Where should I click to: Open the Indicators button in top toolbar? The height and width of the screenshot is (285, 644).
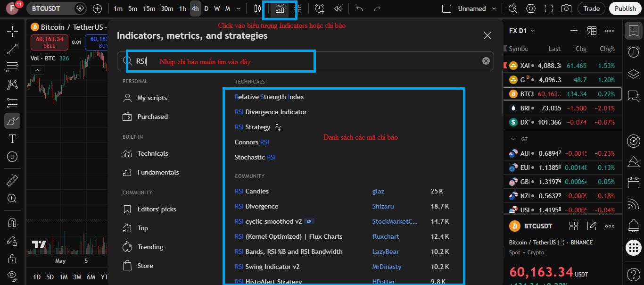pos(280,8)
